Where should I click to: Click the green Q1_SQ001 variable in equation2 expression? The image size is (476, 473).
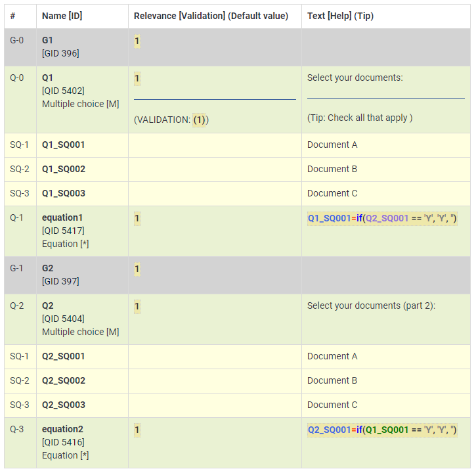(387, 430)
